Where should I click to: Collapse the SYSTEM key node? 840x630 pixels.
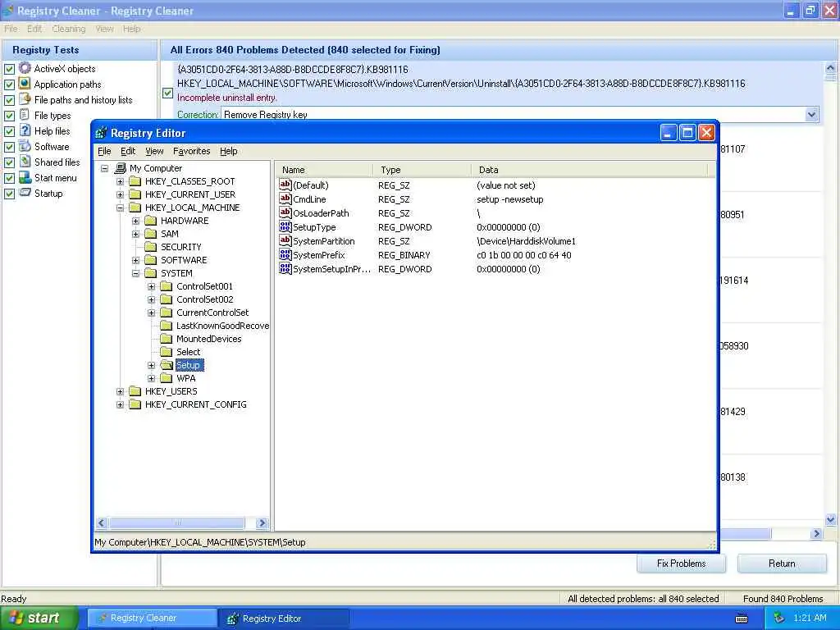(135, 273)
